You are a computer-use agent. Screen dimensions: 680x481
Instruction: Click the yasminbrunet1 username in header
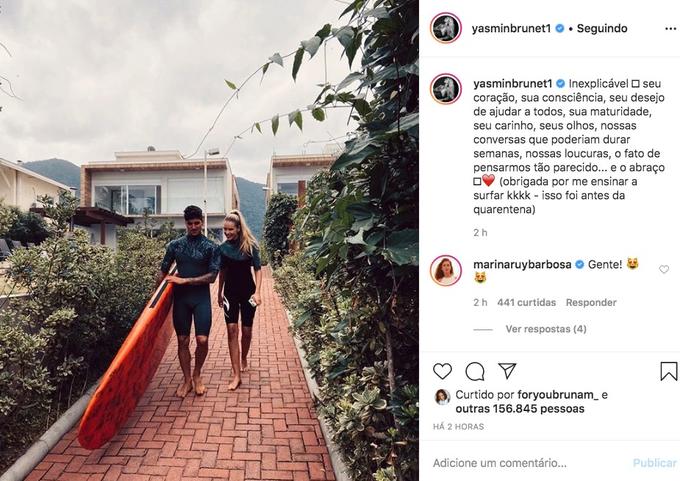click(x=511, y=29)
